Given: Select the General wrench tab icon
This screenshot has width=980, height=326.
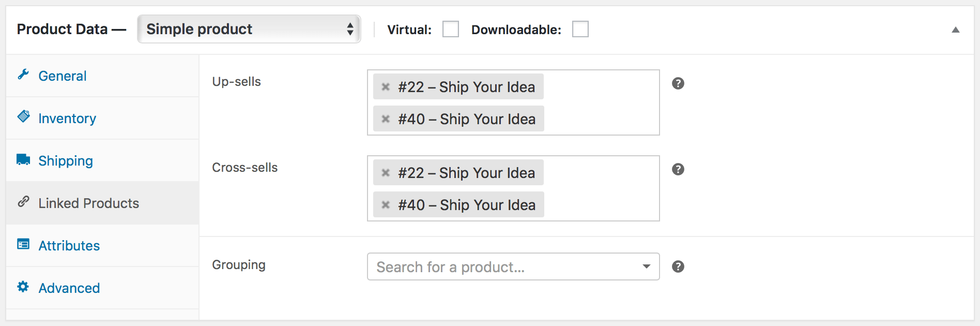Looking at the screenshot, I should (23, 75).
